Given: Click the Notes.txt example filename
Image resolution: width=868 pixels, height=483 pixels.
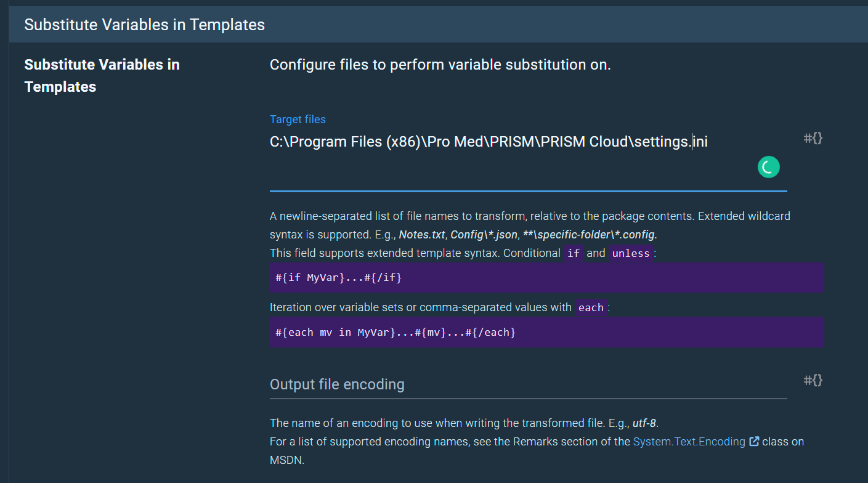Looking at the screenshot, I should [422, 235].
